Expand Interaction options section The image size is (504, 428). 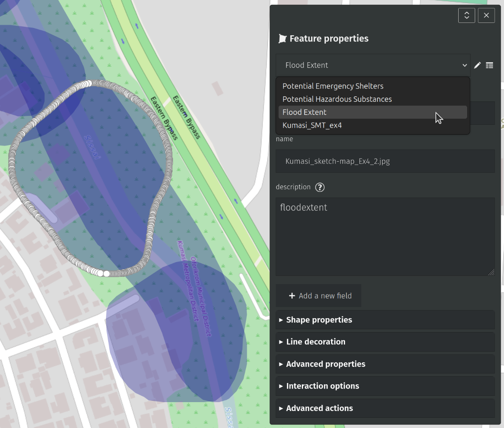[x=322, y=386]
